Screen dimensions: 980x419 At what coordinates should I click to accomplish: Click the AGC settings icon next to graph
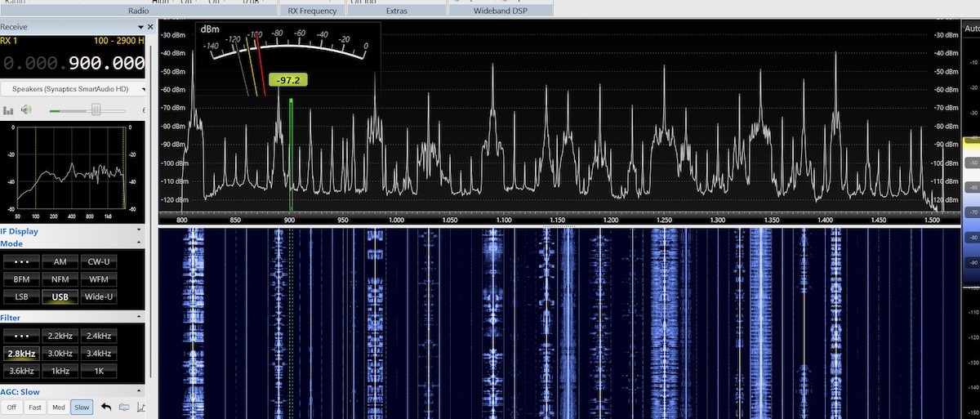point(124,407)
